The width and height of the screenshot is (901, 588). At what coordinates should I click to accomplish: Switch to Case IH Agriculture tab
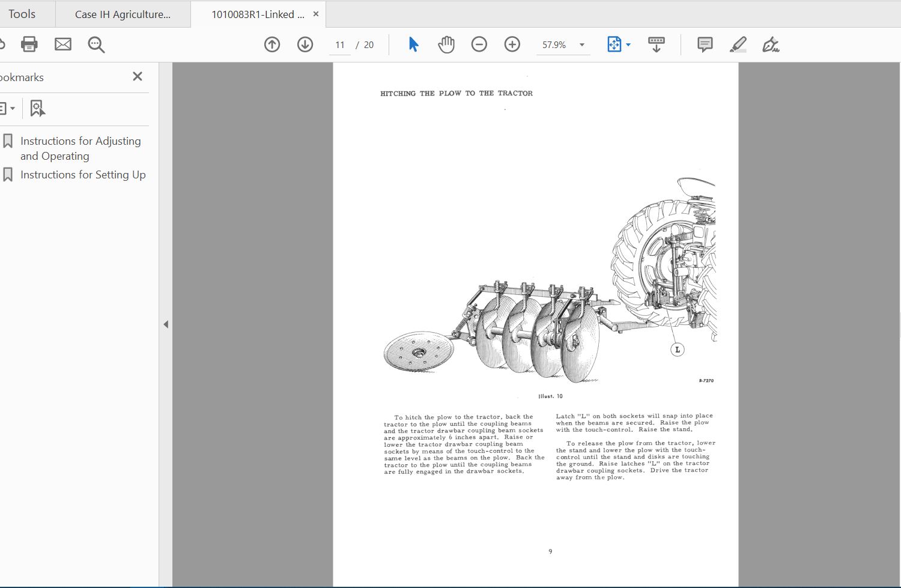(x=123, y=14)
